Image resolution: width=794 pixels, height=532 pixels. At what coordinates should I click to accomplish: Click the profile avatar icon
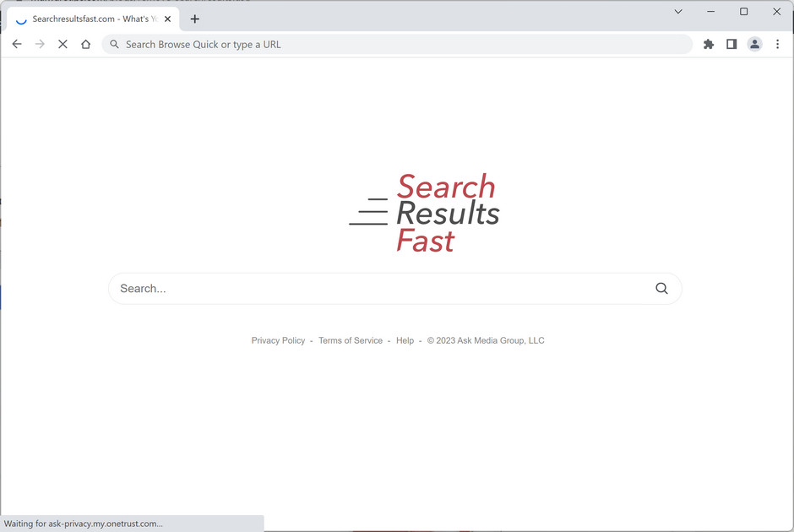tap(754, 44)
